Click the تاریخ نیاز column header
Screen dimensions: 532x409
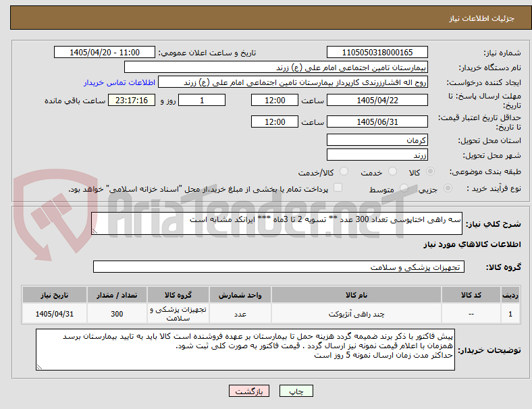55,295
